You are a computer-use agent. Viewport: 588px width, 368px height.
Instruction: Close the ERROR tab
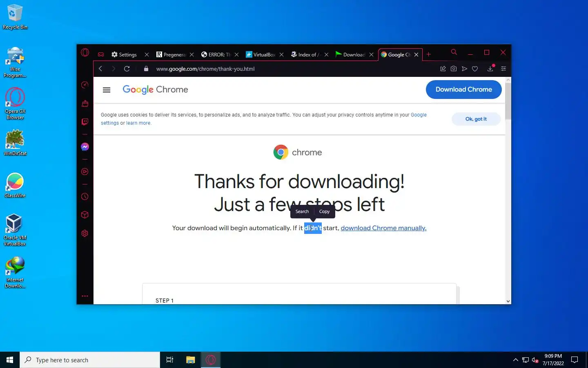(236, 54)
